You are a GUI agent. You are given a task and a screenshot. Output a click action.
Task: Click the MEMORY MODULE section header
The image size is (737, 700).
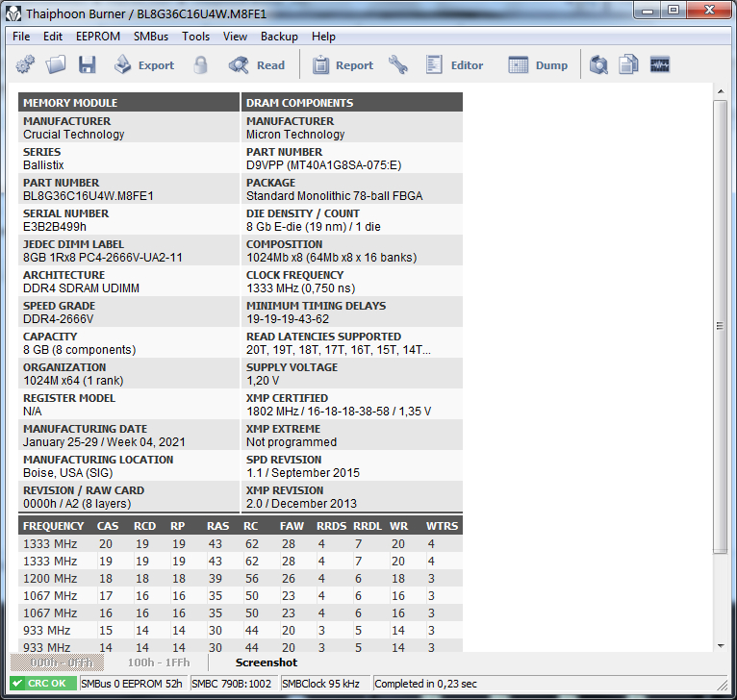pos(129,103)
